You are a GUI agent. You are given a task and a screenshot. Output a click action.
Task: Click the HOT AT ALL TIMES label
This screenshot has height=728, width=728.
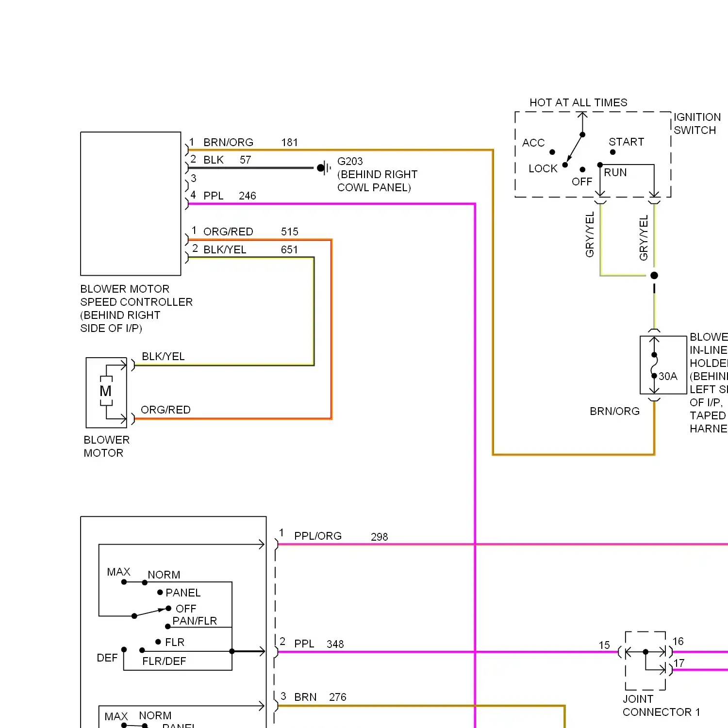(578, 102)
